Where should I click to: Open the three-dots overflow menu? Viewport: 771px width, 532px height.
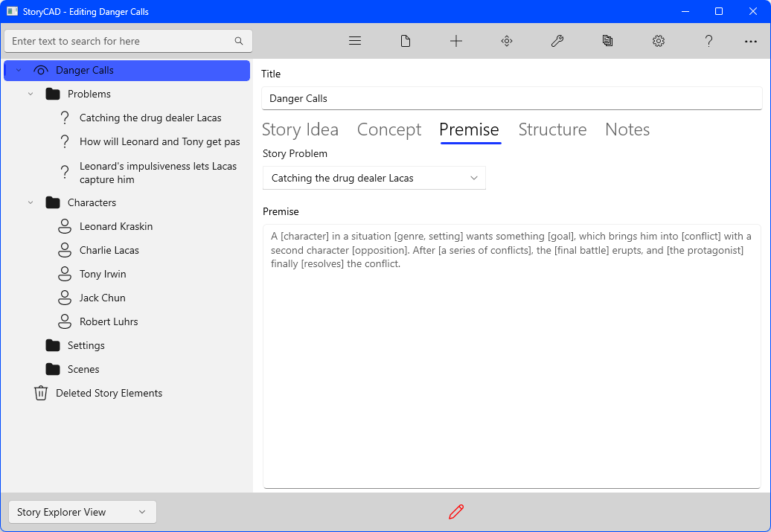[x=751, y=41]
